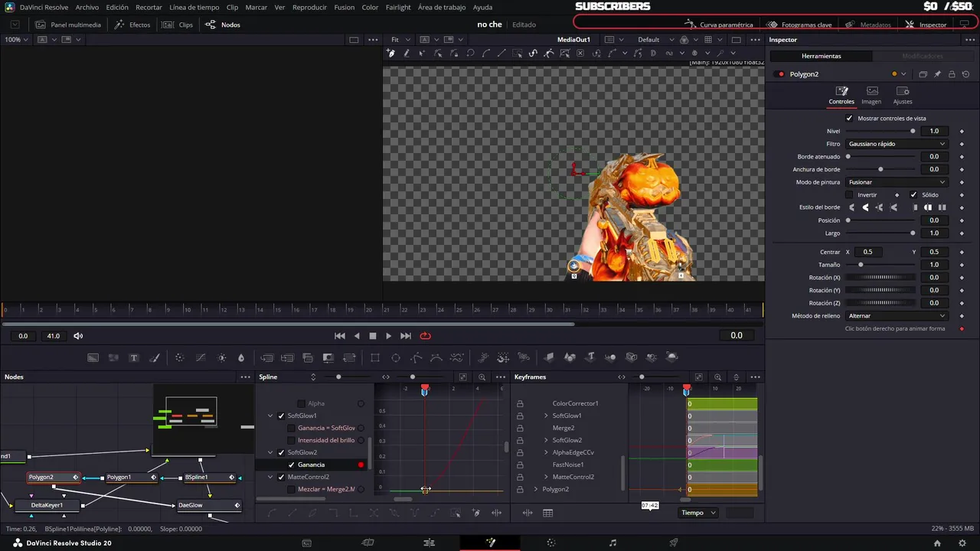Open the Reproducir menu
980x551 pixels.
click(x=309, y=7)
